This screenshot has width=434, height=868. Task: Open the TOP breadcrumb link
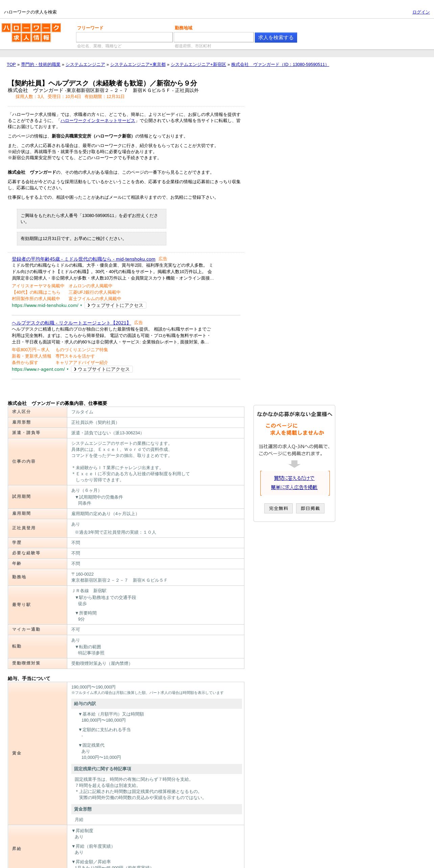[x=11, y=65]
